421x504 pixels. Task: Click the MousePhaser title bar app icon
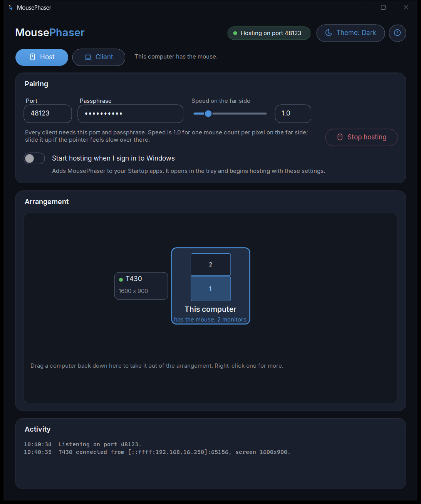tap(11, 8)
